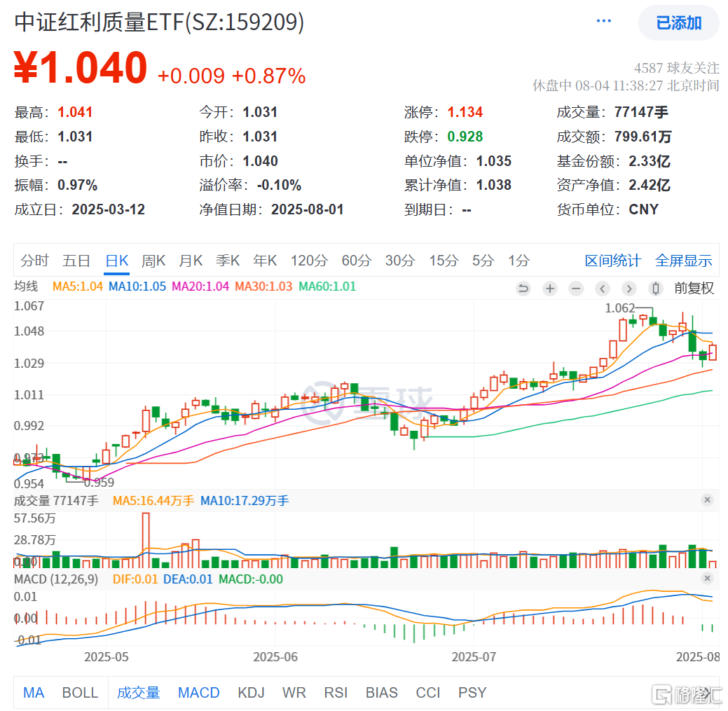Click the MA10:1.05 moving average label

pyautogui.click(x=137, y=287)
